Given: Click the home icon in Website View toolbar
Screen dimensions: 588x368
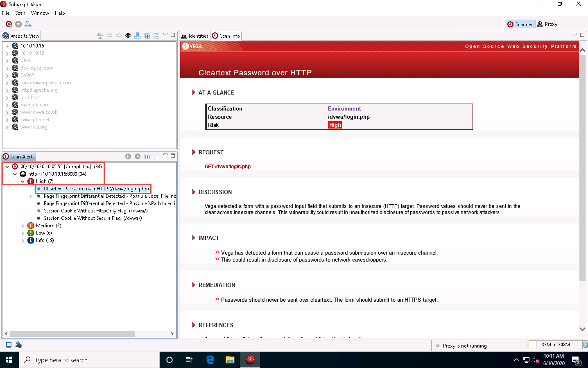Looking at the screenshot, I should (x=100, y=36).
